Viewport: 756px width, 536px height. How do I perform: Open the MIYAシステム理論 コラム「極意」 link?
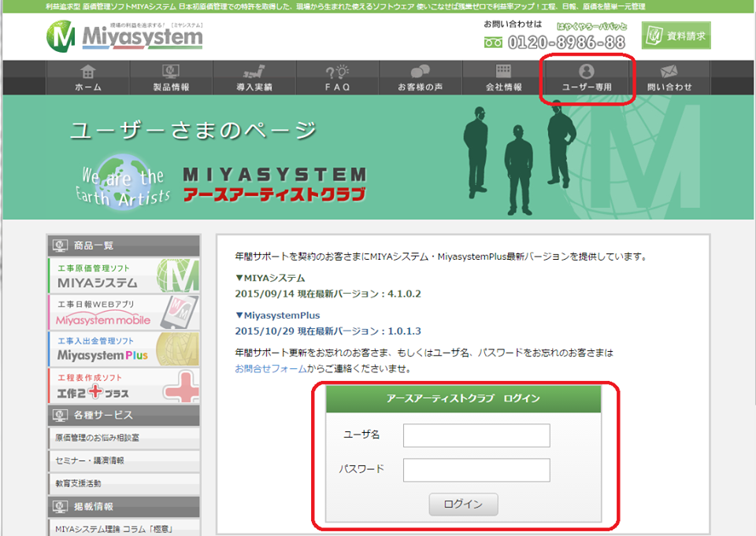pyautogui.click(x=124, y=528)
